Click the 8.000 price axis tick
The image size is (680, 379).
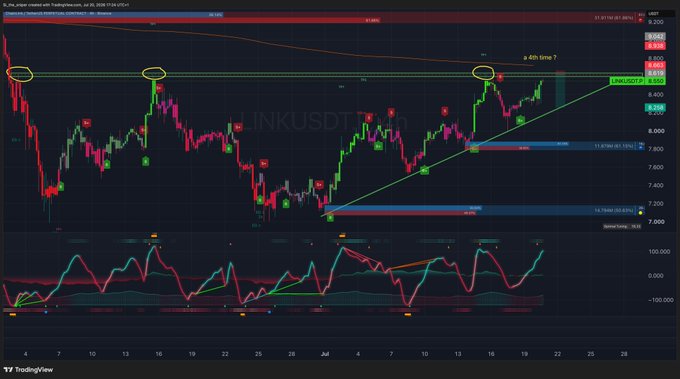tap(656, 131)
